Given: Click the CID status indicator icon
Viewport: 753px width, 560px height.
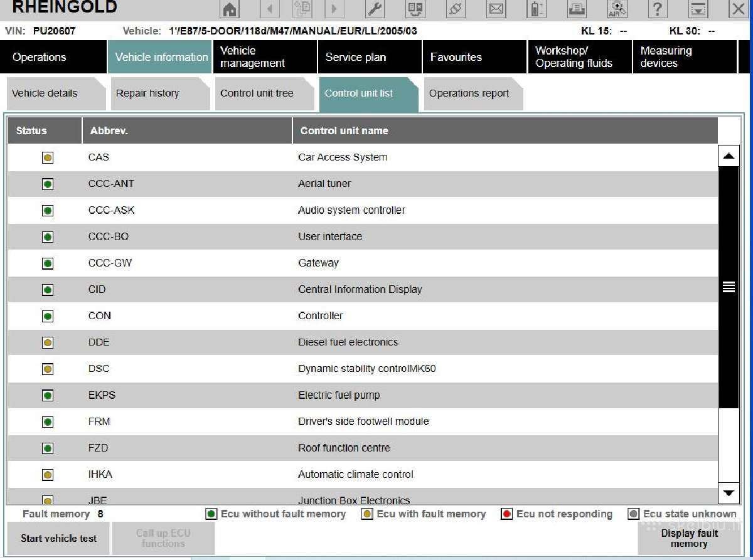Looking at the screenshot, I should 48,290.
